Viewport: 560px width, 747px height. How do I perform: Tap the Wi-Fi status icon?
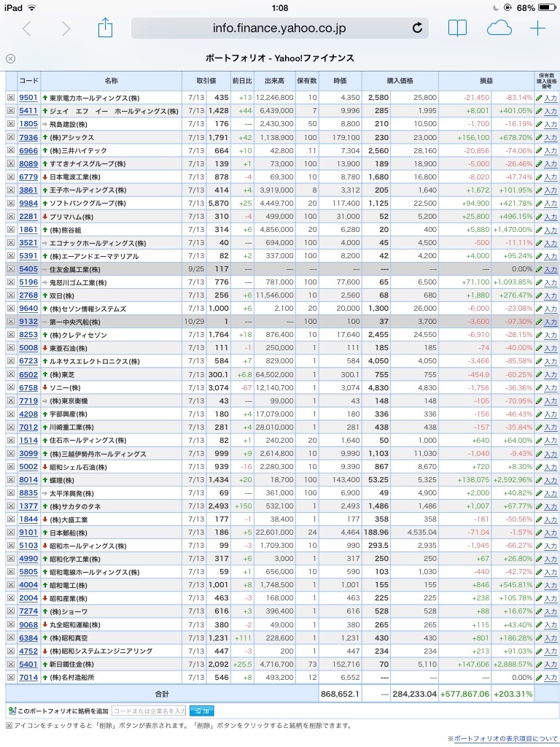click(x=32, y=7)
